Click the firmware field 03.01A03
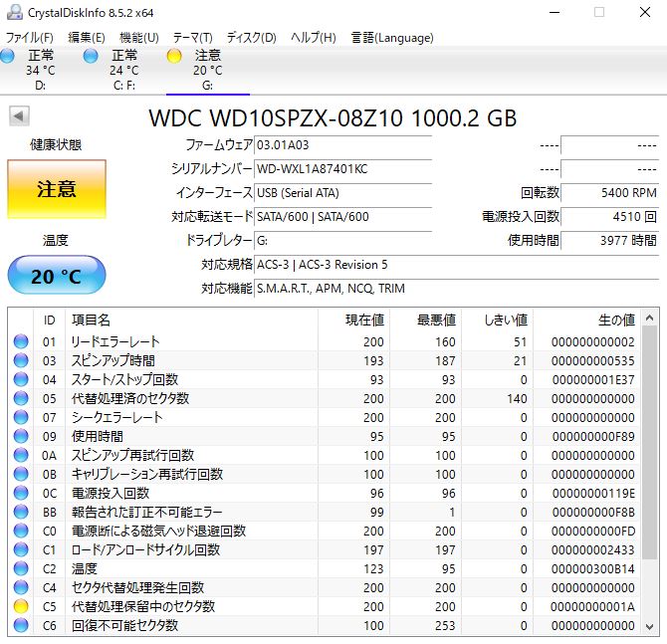667x644 pixels. [342, 145]
